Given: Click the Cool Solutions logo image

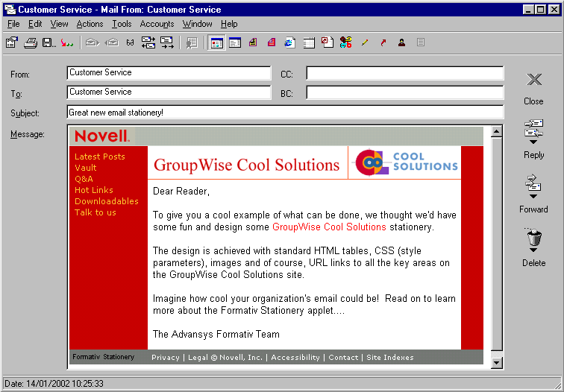Looking at the screenshot, I should [404, 162].
